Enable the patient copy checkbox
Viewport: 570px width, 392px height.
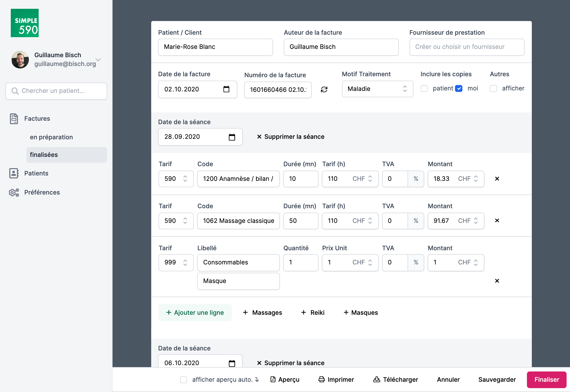(424, 88)
